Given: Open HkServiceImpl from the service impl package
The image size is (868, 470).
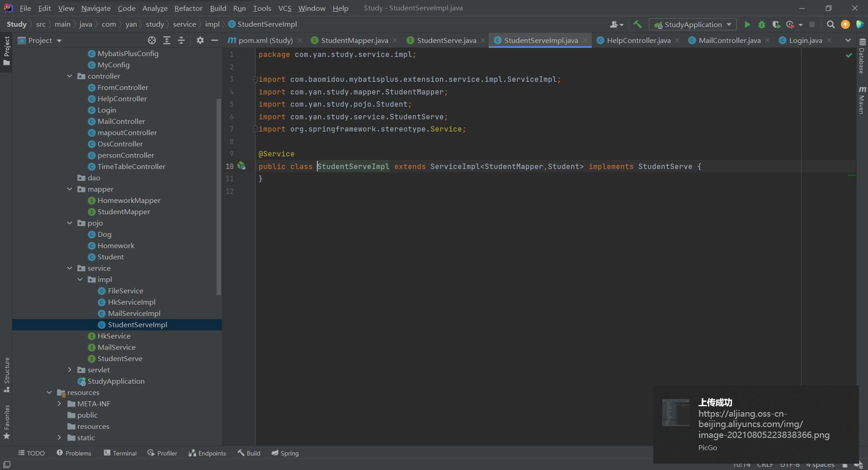Looking at the screenshot, I should tap(132, 302).
